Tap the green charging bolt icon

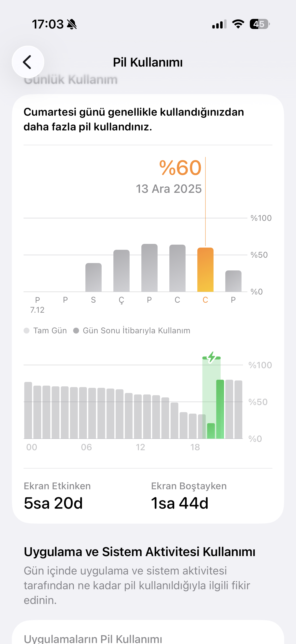point(211,357)
